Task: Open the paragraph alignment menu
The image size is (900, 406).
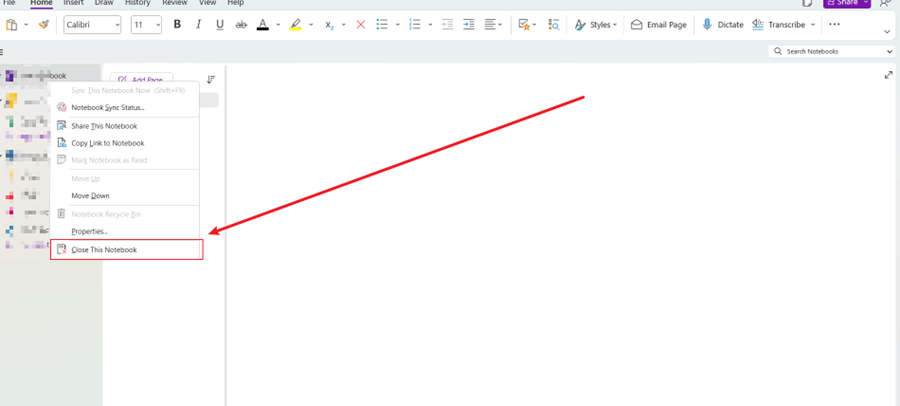Action: (x=493, y=25)
